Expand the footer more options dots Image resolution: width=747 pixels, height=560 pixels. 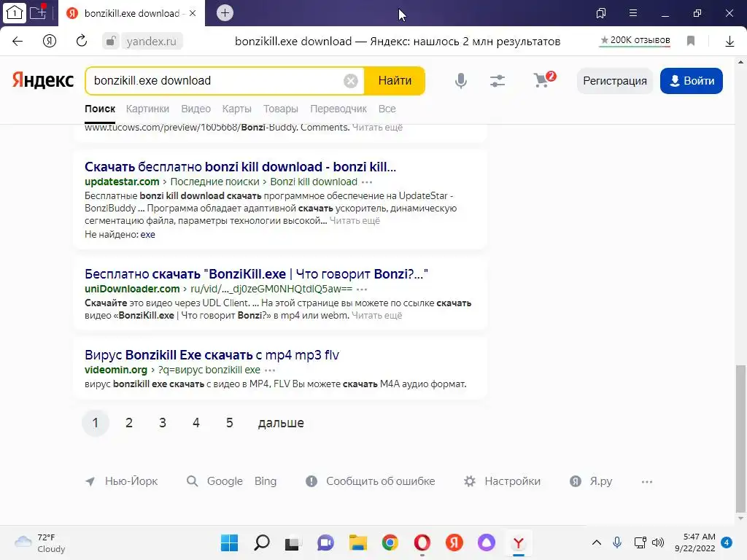pyautogui.click(x=646, y=482)
